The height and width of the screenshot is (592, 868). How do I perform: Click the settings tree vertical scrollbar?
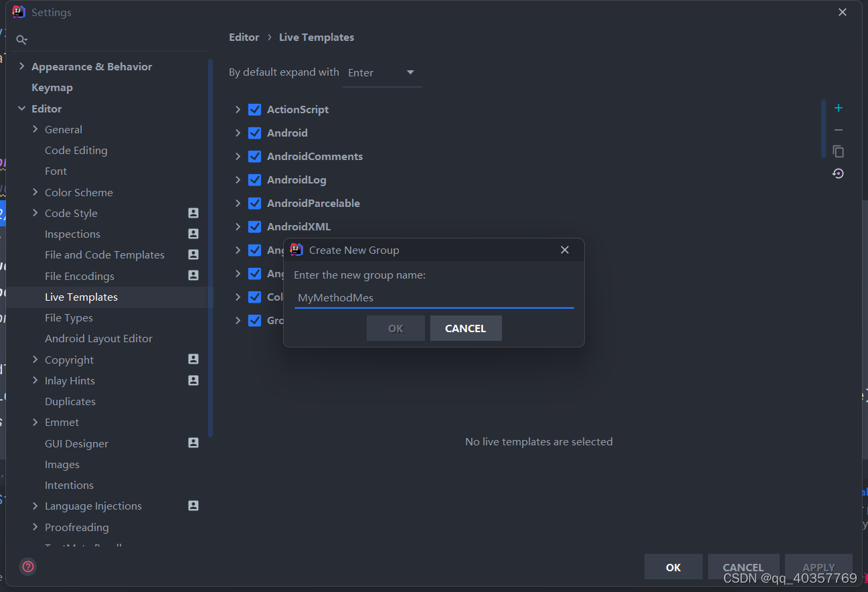coord(211,248)
